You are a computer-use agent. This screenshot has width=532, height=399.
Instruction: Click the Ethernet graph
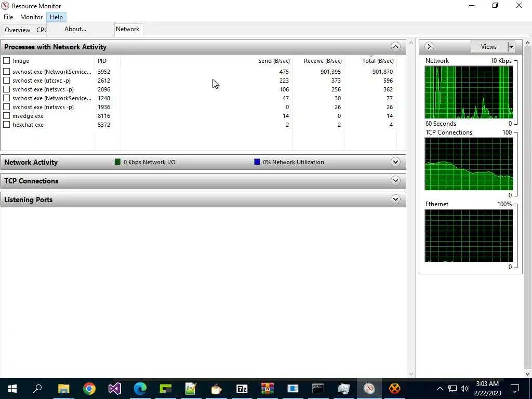(x=469, y=235)
